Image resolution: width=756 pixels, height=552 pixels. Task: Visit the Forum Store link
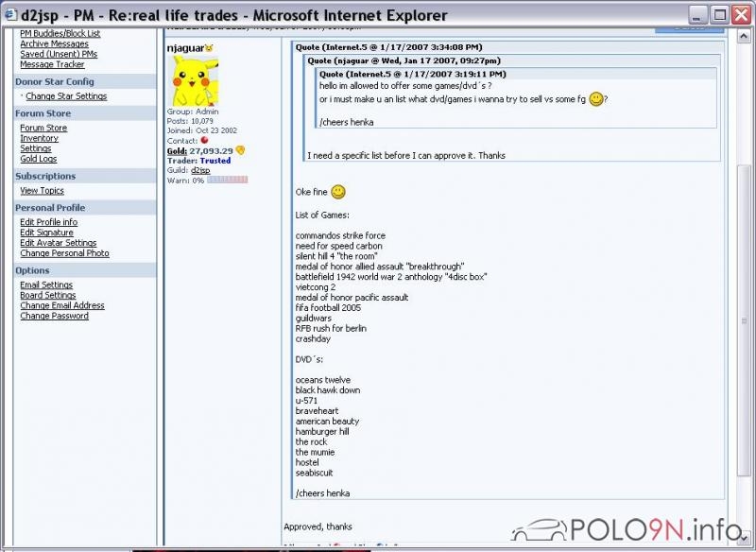click(43, 128)
